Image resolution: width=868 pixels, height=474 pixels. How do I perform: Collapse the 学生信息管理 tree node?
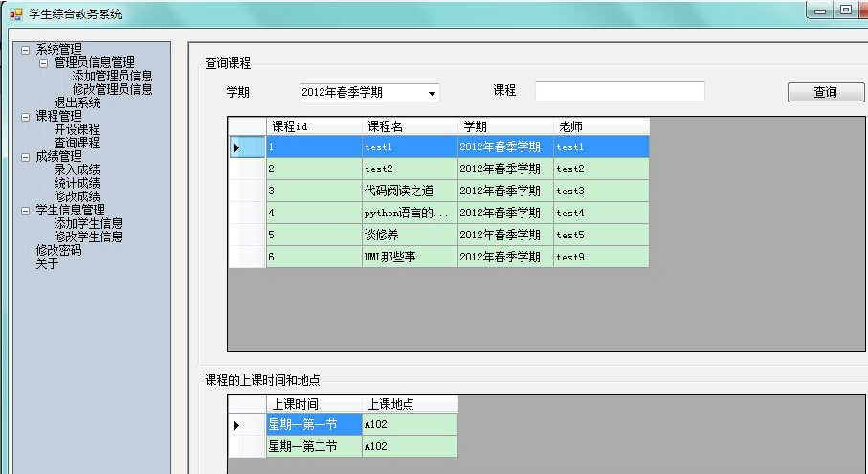click(26, 211)
